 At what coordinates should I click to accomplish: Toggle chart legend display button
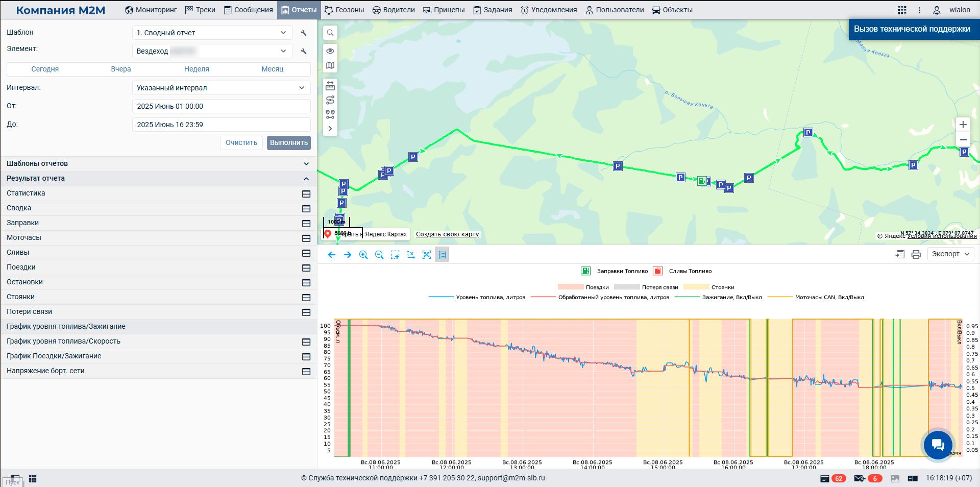click(x=442, y=255)
